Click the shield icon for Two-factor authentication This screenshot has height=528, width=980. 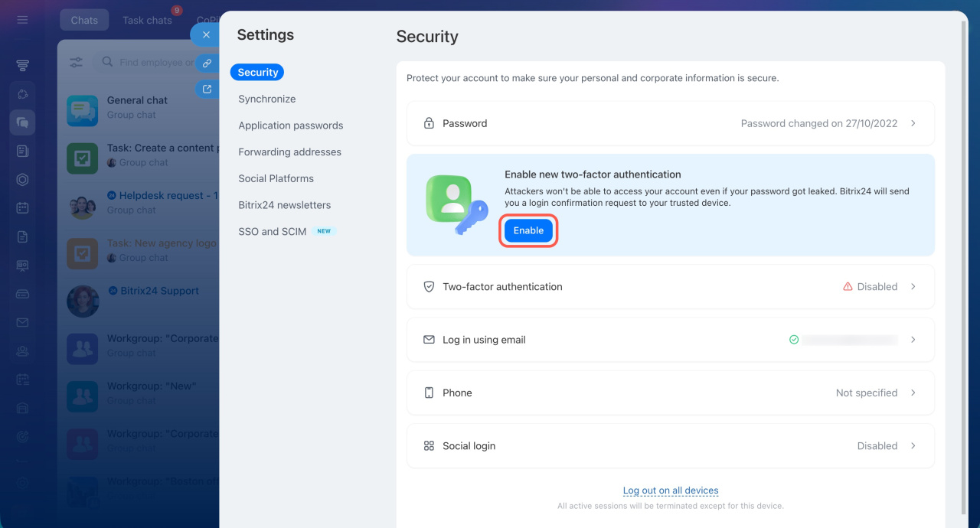(x=429, y=287)
